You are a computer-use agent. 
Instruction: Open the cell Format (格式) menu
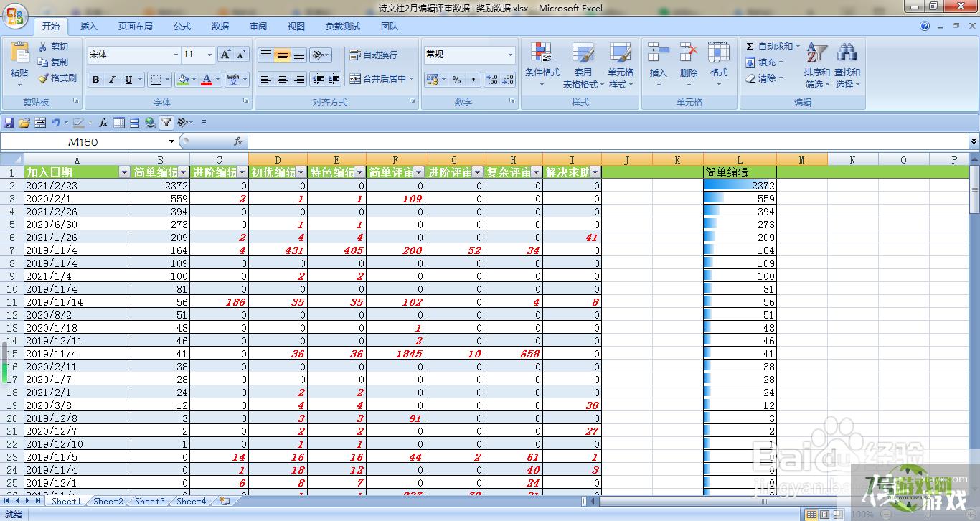tap(718, 65)
